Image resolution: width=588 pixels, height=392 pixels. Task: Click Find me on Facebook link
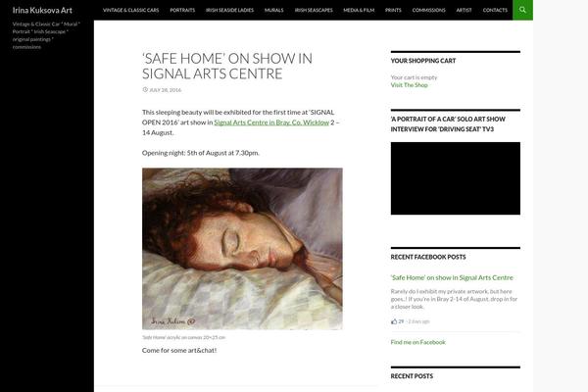(x=418, y=342)
